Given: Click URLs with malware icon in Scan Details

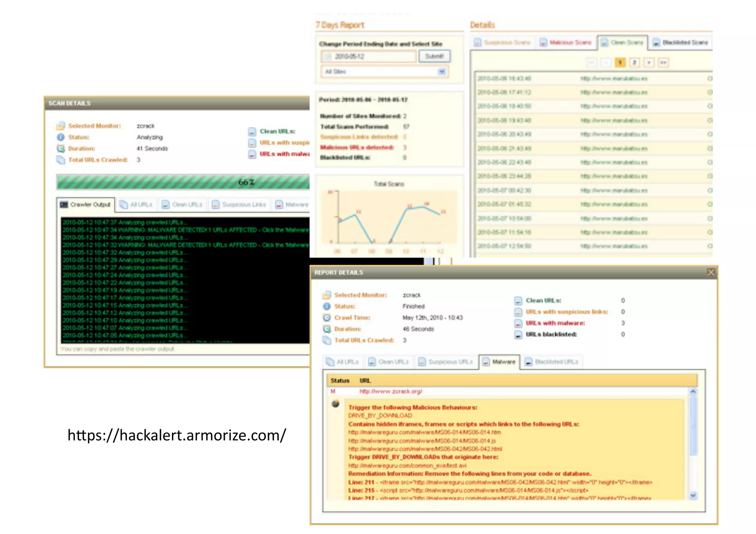Looking at the screenshot, I should (252, 154).
